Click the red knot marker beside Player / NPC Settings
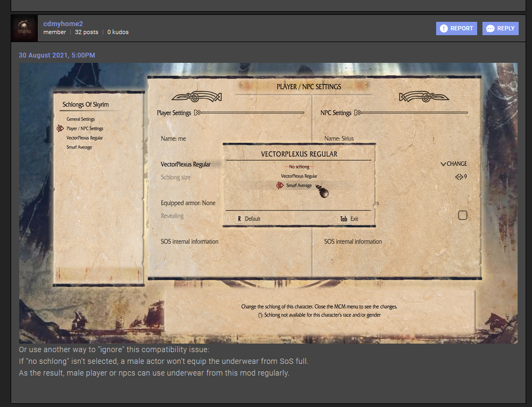The height and width of the screenshot is (407, 532). point(60,128)
